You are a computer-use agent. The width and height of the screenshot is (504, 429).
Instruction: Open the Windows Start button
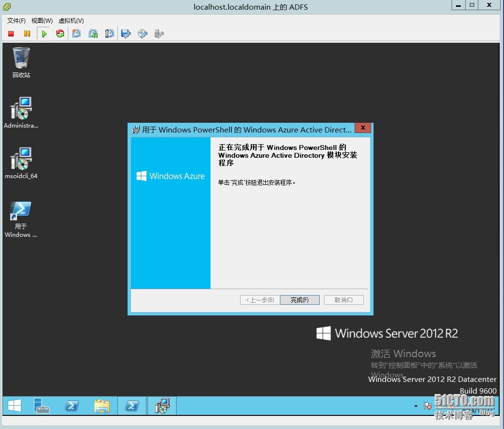(x=15, y=406)
